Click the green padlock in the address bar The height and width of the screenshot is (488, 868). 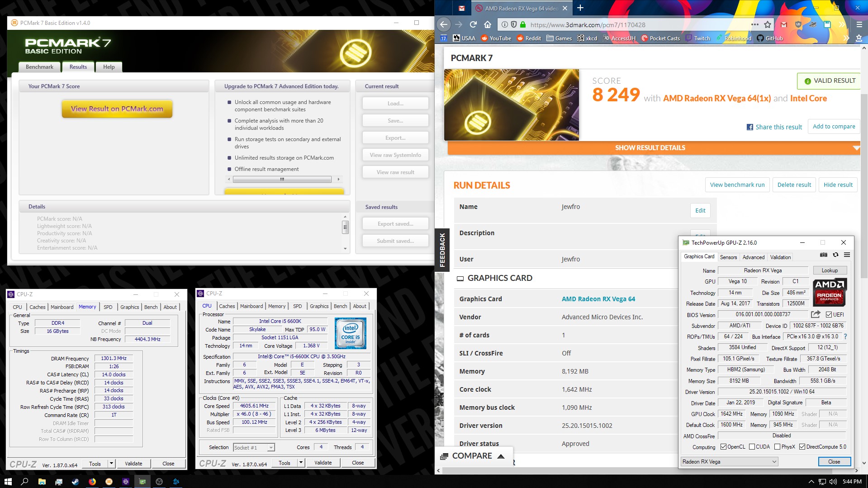pos(522,24)
